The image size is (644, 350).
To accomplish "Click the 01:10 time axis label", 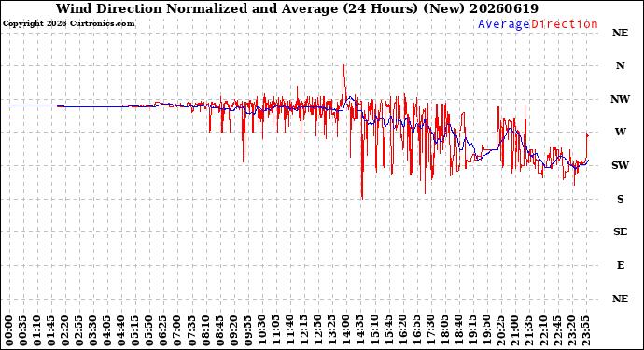I will (x=37, y=331).
